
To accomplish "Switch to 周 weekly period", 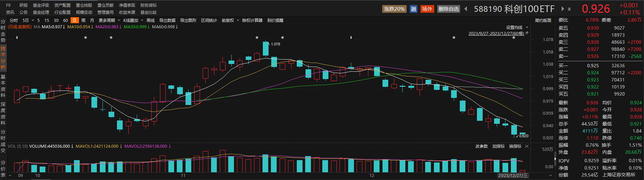I will (83, 21).
